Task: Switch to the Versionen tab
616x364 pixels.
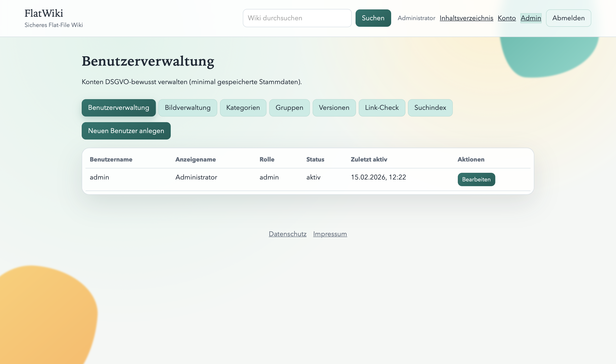Action: click(x=334, y=108)
